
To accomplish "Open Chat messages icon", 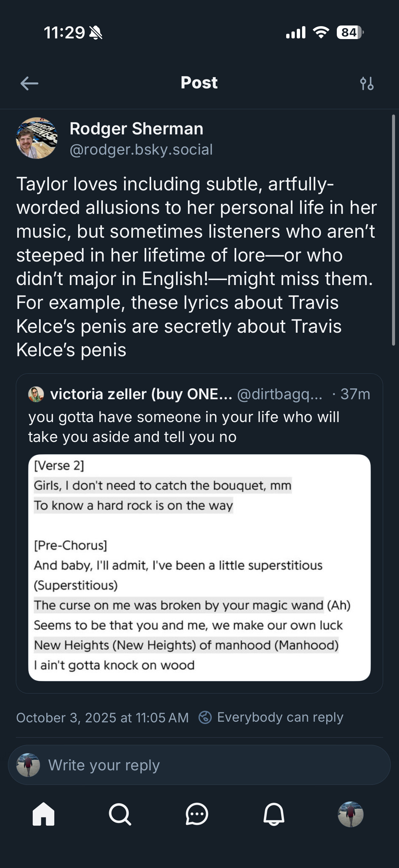I will (x=197, y=814).
